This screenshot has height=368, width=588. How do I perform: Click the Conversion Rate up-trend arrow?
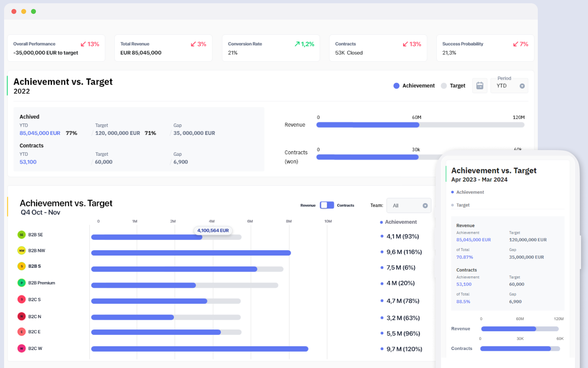click(297, 44)
